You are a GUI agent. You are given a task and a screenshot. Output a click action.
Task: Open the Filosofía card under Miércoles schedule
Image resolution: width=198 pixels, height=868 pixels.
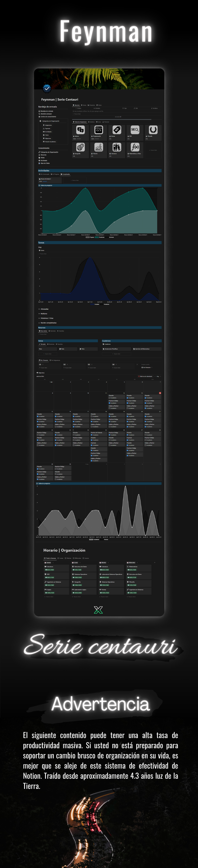pos(139,583)
